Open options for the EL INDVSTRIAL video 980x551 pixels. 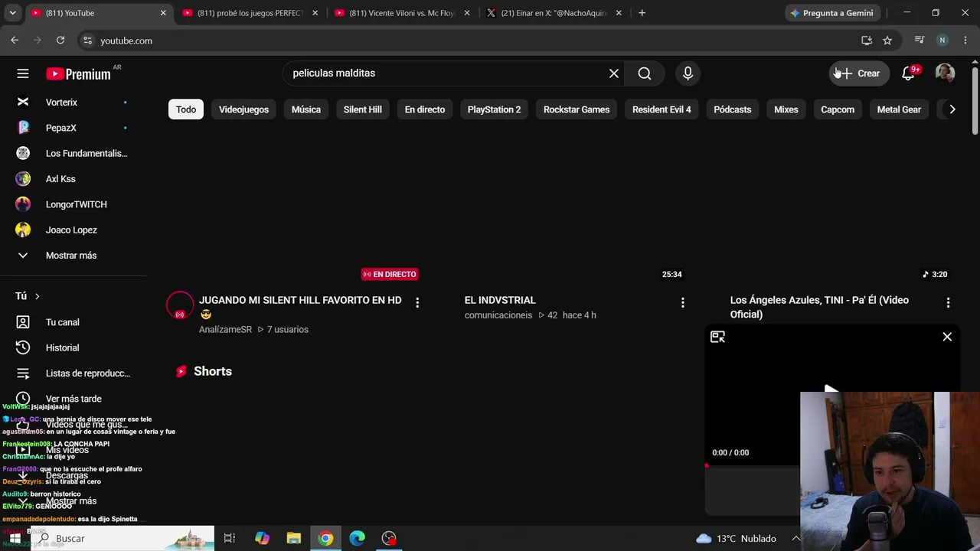tap(683, 303)
